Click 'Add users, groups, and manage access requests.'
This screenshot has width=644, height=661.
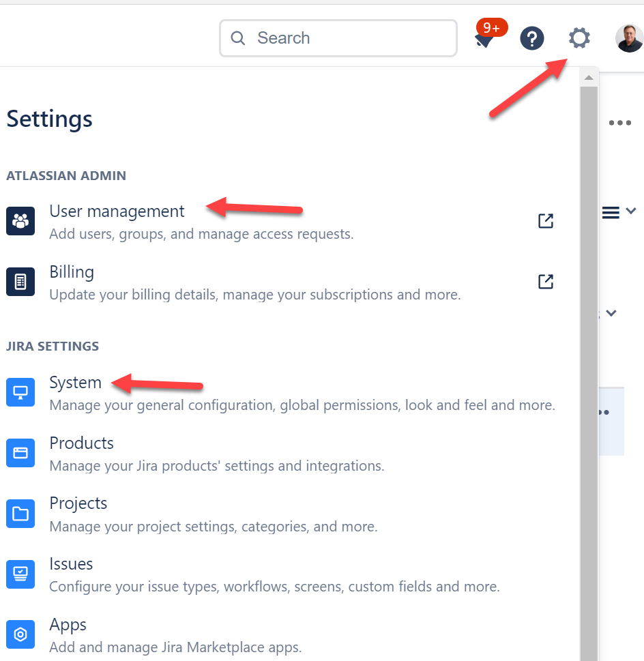click(201, 233)
